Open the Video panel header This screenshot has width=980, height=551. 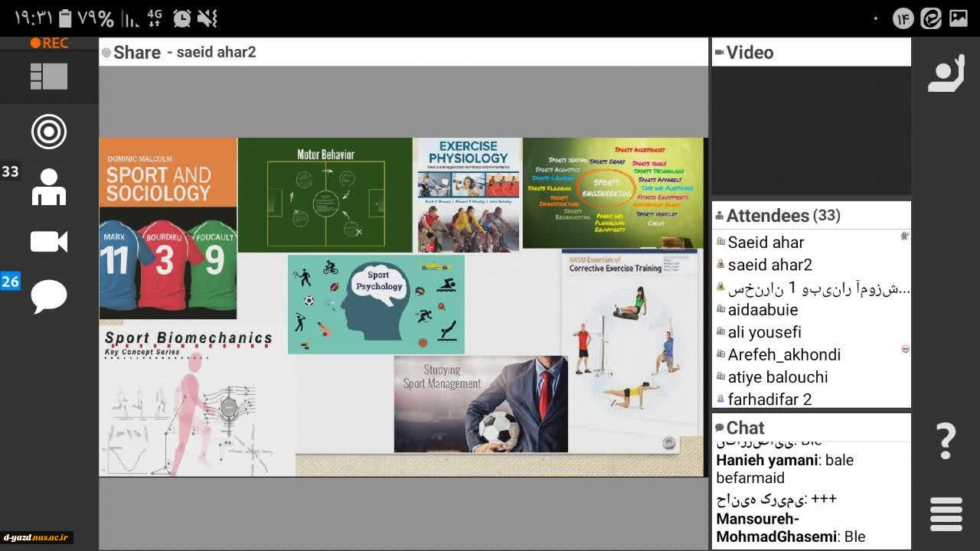(x=750, y=52)
